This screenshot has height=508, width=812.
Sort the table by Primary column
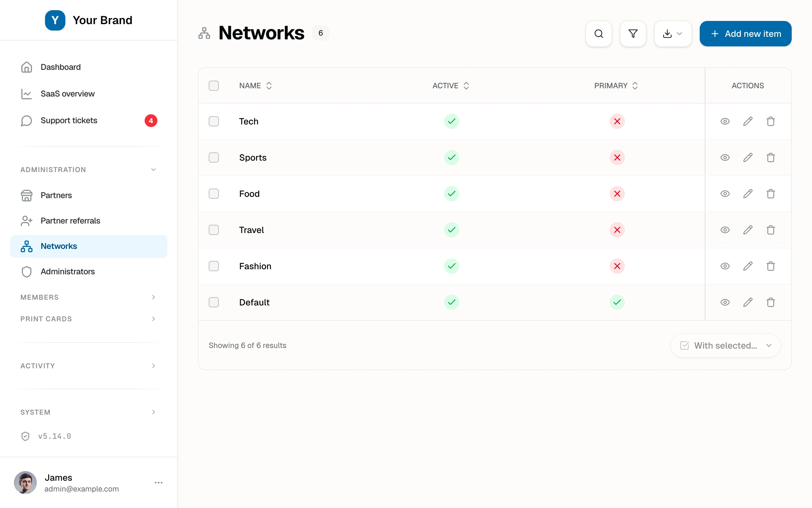[616, 86]
